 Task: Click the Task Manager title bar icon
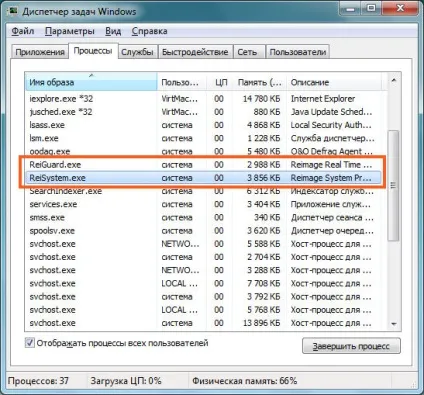[13, 11]
